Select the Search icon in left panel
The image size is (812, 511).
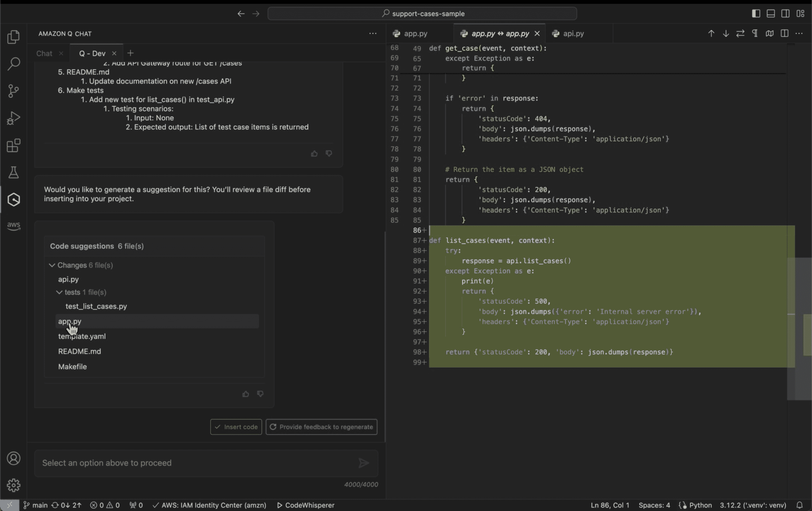point(14,63)
